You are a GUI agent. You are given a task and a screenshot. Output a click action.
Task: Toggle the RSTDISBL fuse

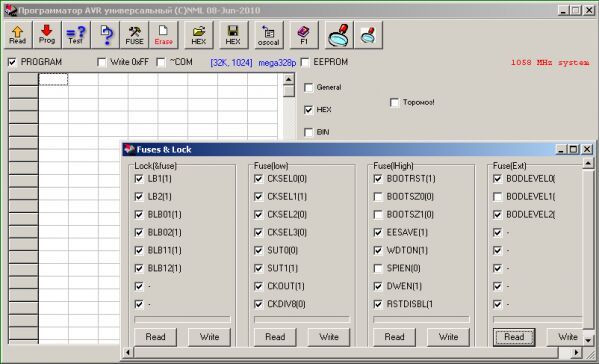pyautogui.click(x=378, y=304)
